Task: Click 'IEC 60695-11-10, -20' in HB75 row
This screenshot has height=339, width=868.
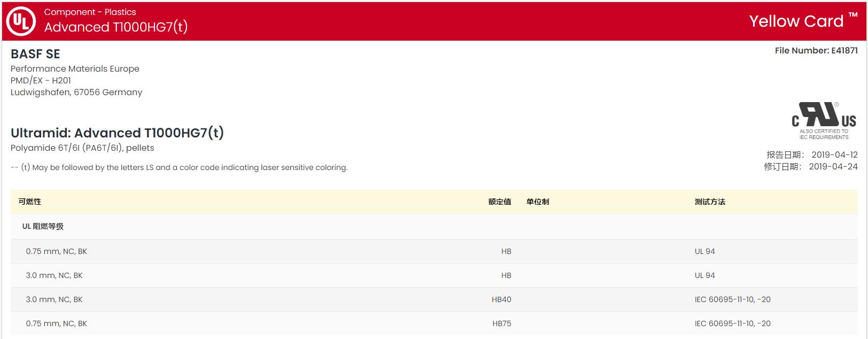Action: [733, 323]
